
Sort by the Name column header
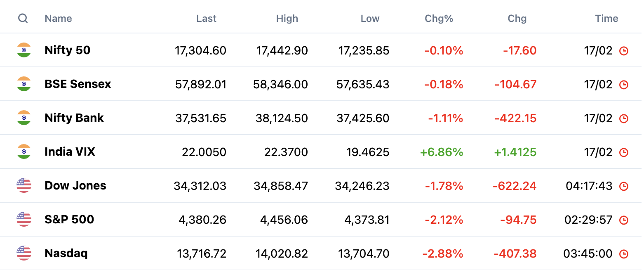point(58,19)
